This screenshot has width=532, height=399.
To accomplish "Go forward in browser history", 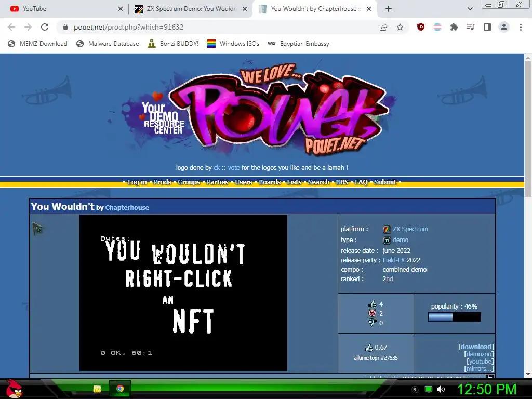I will [28, 27].
